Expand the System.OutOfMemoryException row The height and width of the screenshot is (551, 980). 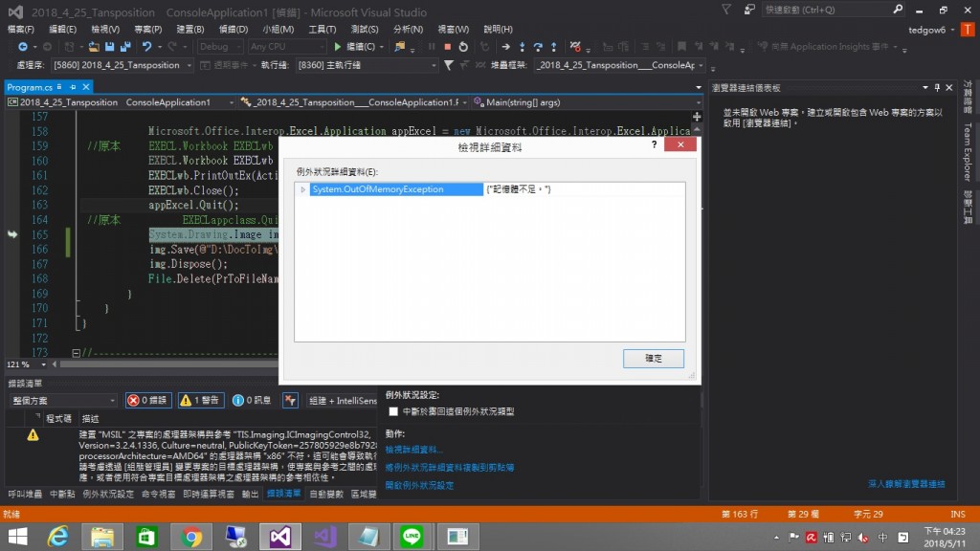(303, 189)
